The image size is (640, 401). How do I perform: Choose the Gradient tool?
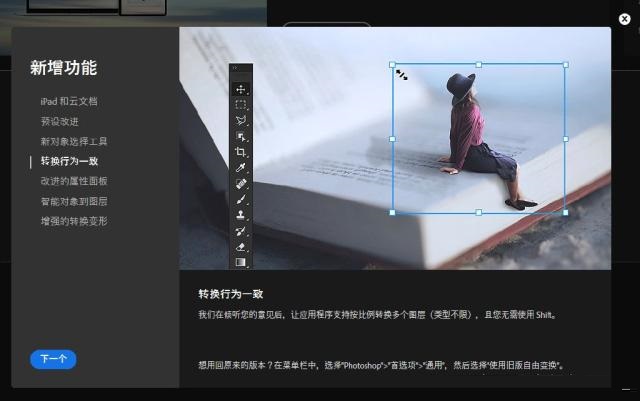241,262
